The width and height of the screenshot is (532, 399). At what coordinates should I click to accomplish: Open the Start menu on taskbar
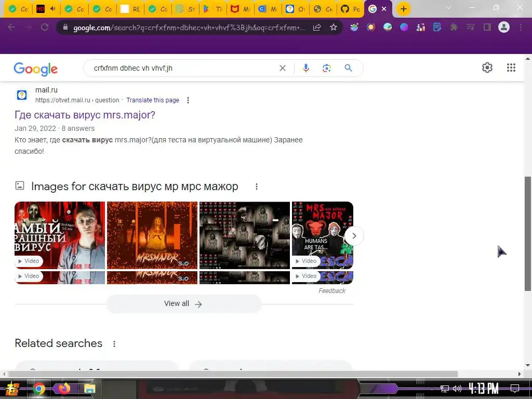[x=12, y=389]
